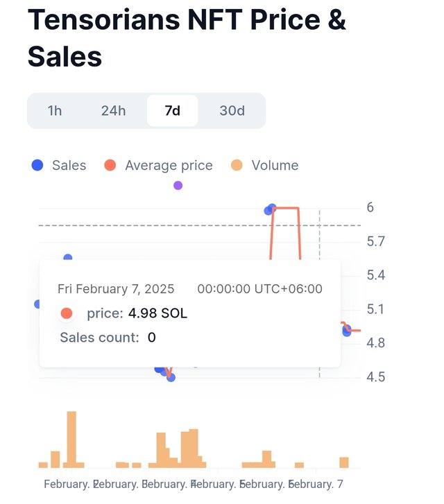Image resolution: width=444 pixels, height=504 pixels.
Task: Toggle the Sales legend series
Action: pos(59,166)
